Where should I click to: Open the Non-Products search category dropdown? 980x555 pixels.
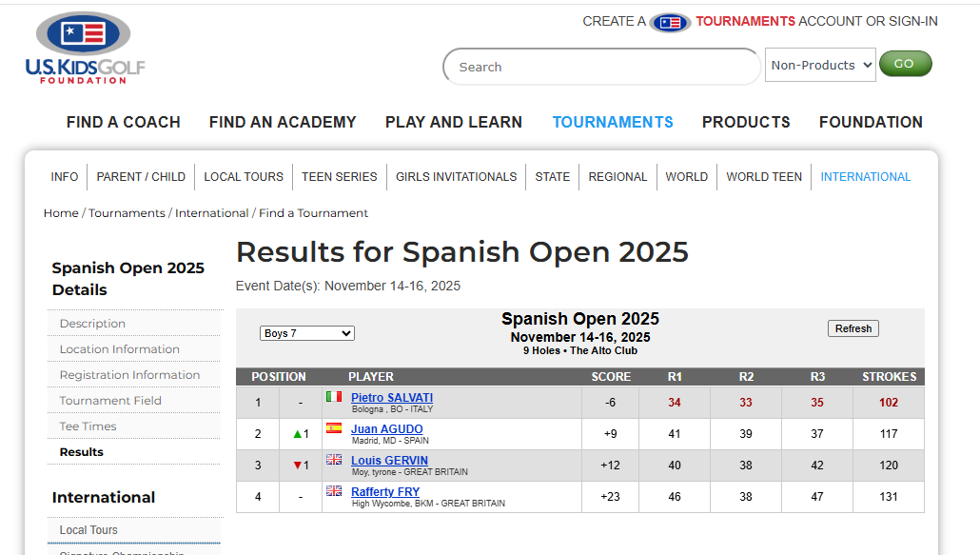click(x=819, y=65)
